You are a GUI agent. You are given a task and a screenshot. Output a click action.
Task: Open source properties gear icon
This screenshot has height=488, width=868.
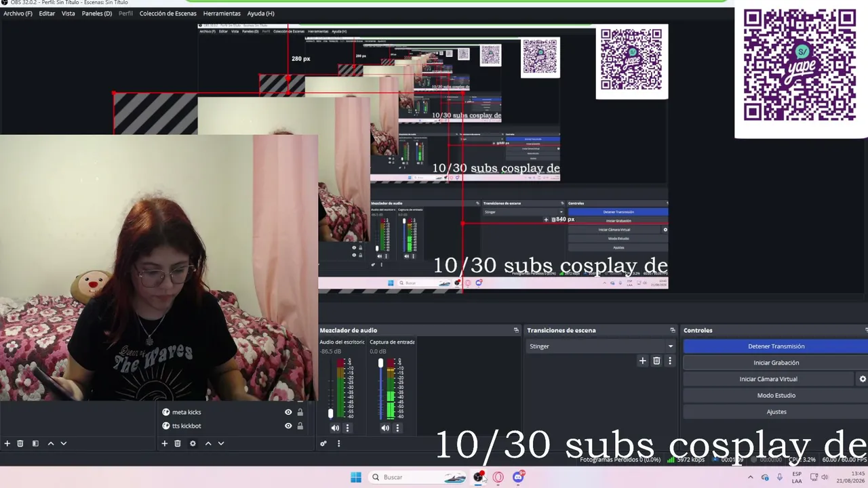(x=193, y=443)
